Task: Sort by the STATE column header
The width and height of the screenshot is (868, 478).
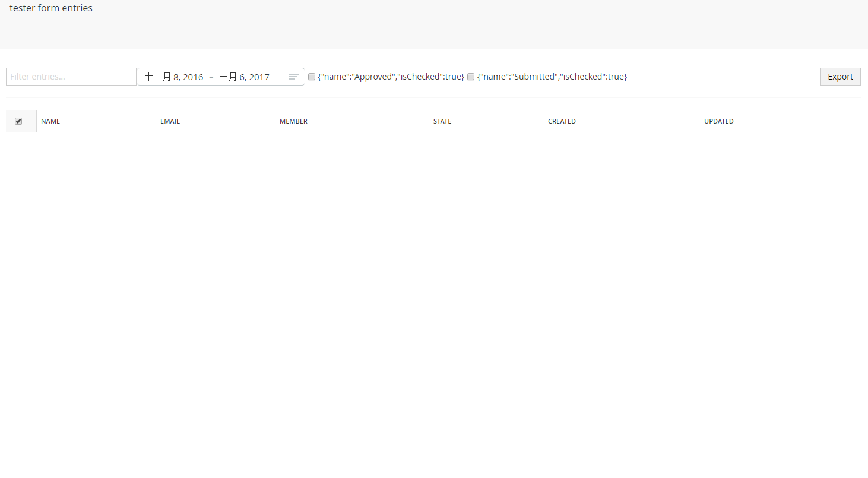Action: point(442,121)
